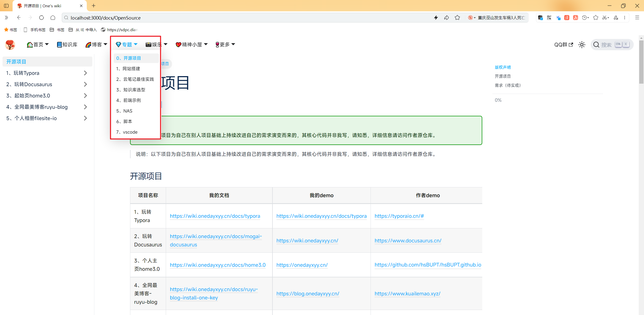Close the 开源项目 One's wiki tab

(81, 6)
